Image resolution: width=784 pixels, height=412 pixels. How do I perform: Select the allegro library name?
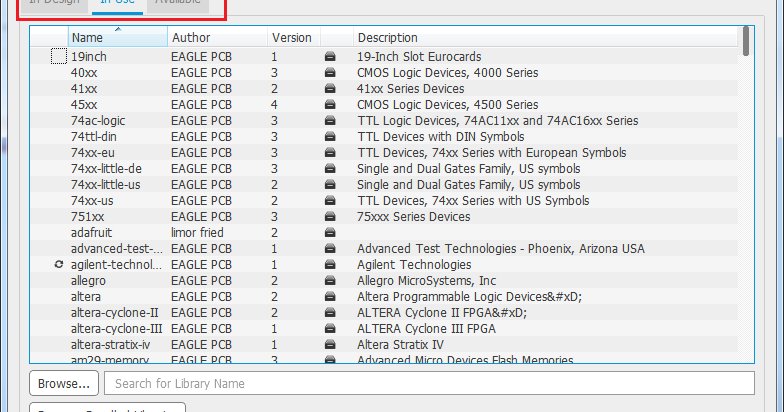[88, 280]
